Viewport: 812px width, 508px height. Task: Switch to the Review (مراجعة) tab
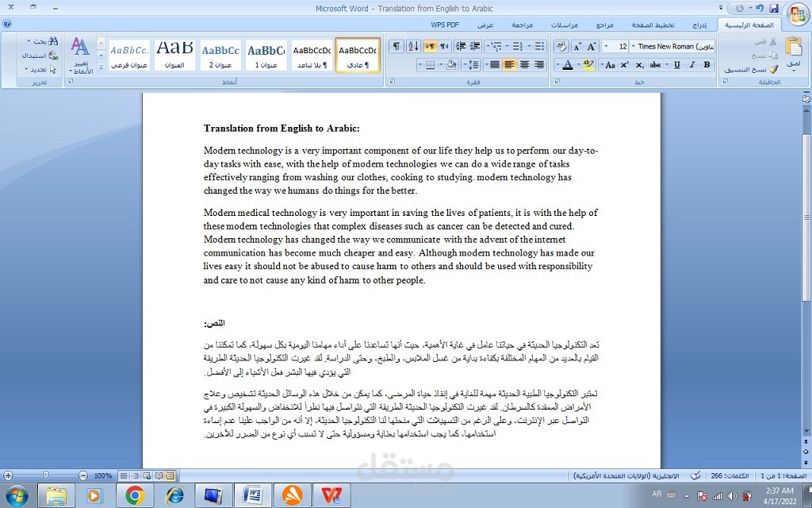click(522, 25)
